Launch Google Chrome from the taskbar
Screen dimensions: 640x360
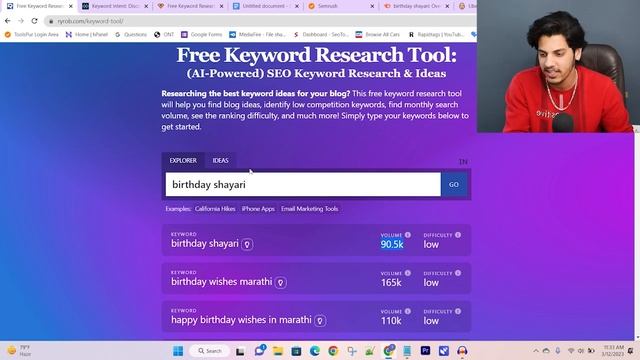pyautogui.click(x=333, y=351)
